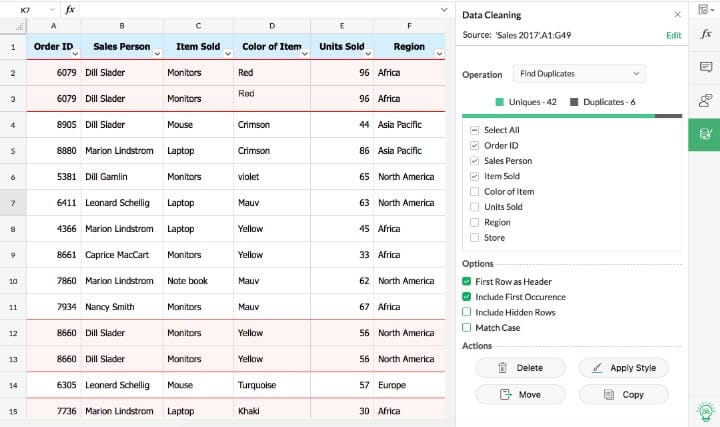Select row 12 header
This screenshot has width=720, height=427.
pyautogui.click(x=13, y=333)
